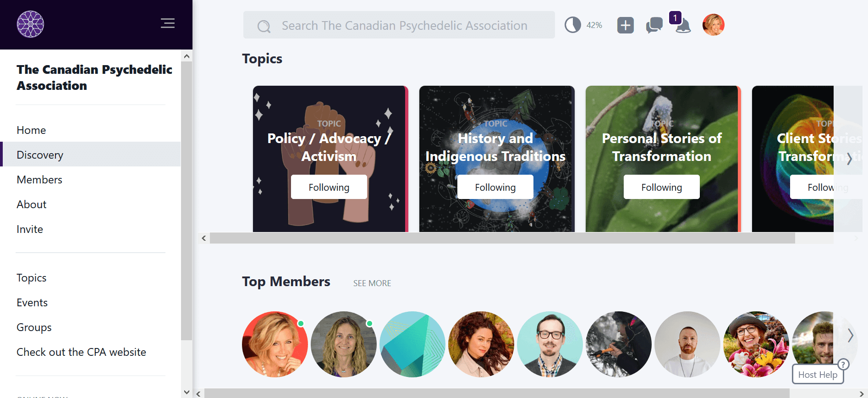Advance the Topics carousel with right chevron
Image resolution: width=868 pixels, height=398 pixels.
click(x=849, y=159)
